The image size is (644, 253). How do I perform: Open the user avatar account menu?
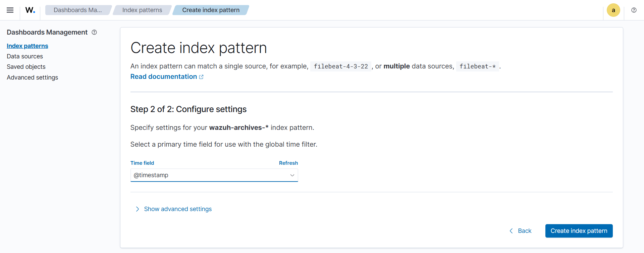coord(613,10)
